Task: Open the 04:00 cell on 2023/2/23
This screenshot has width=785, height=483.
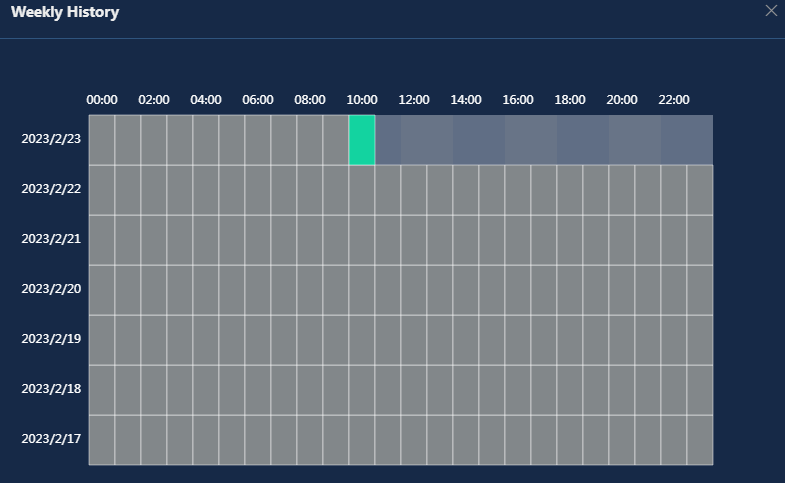Action: (x=206, y=140)
